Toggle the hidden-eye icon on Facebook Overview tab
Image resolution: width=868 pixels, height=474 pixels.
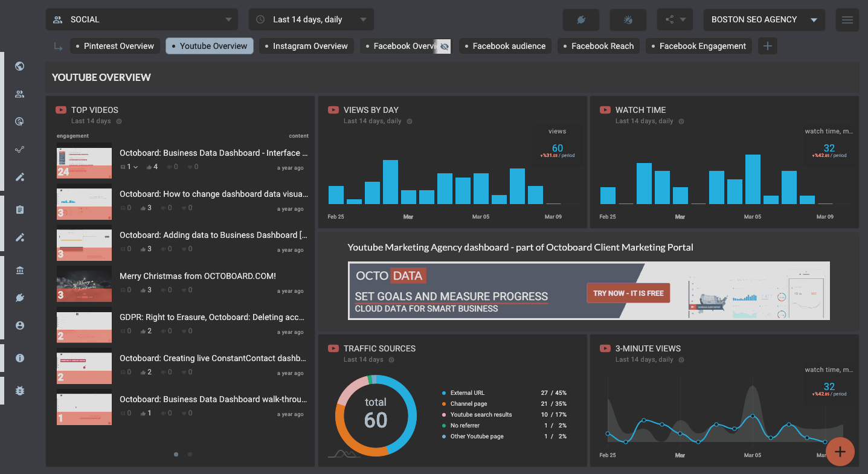[x=445, y=46]
